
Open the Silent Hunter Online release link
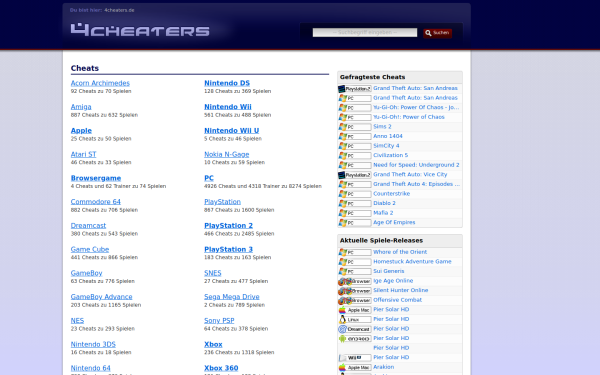[x=401, y=290]
